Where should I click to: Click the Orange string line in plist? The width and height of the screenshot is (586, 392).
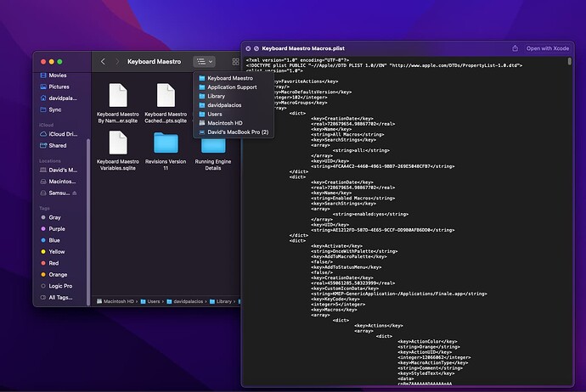pyautogui.click(x=429, y=347)
